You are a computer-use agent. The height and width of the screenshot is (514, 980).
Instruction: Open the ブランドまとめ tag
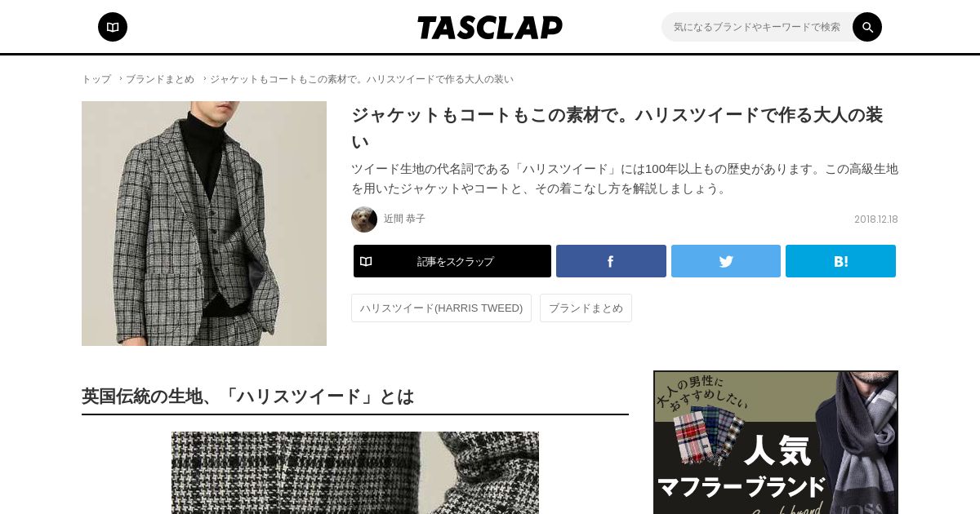(x=586, y=308)
